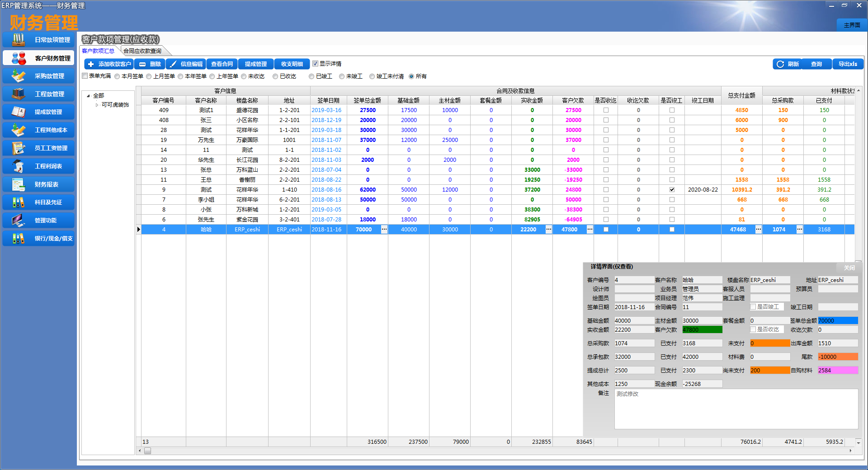The height and width of the screenshot is (470, 868).
Task: Click ellipsis button next to 47800
Action: (590, 229)
